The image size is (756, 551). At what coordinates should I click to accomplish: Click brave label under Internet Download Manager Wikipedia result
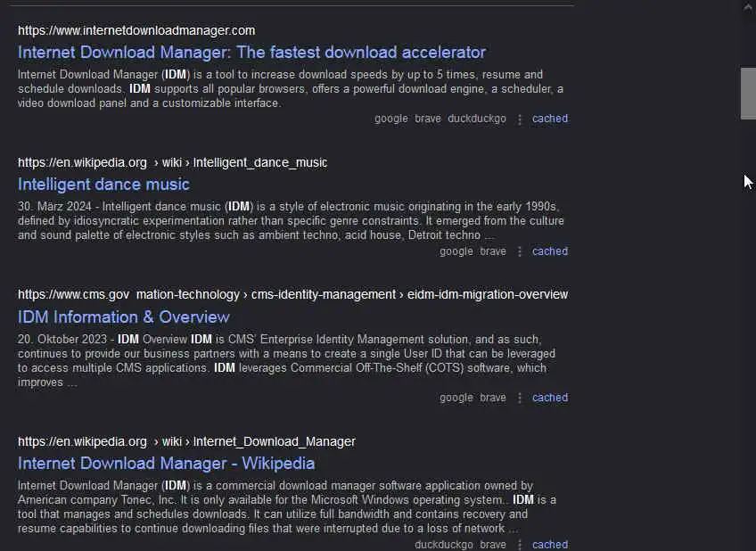pos(493,545)
